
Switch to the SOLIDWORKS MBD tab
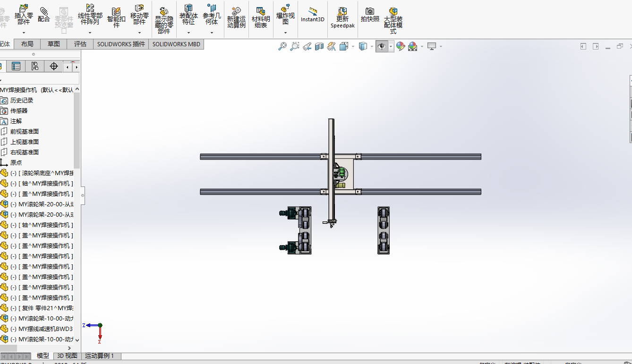(176, 44)
